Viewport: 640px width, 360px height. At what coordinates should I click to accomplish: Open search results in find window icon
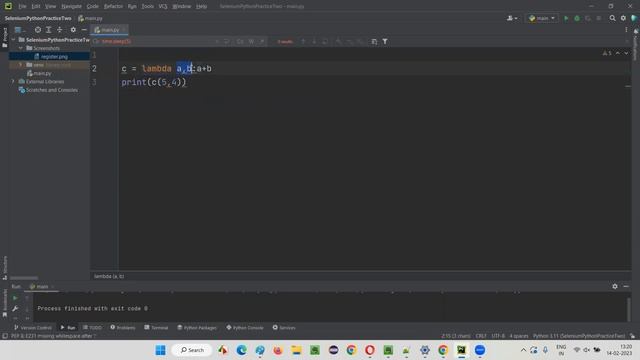pyautogui.click(x=374, y=42)
